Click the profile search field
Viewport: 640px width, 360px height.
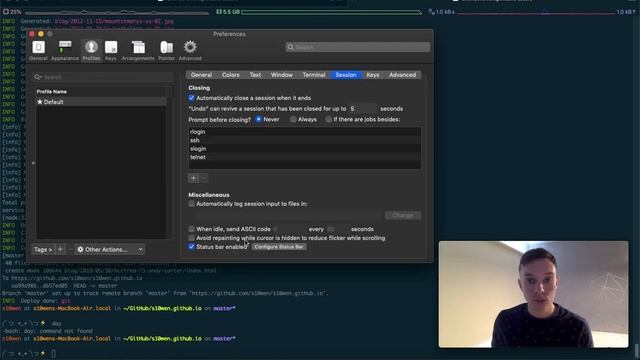click(102, 77)
